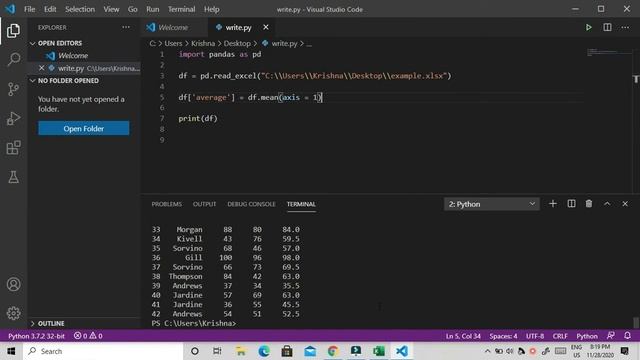Viewport: 640px width, 360px height.
Task: Open the View menu
Action: 111,9
